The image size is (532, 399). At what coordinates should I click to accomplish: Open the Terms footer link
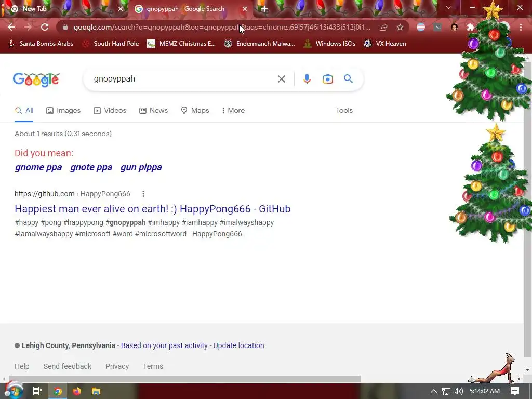tap(153, 366)
